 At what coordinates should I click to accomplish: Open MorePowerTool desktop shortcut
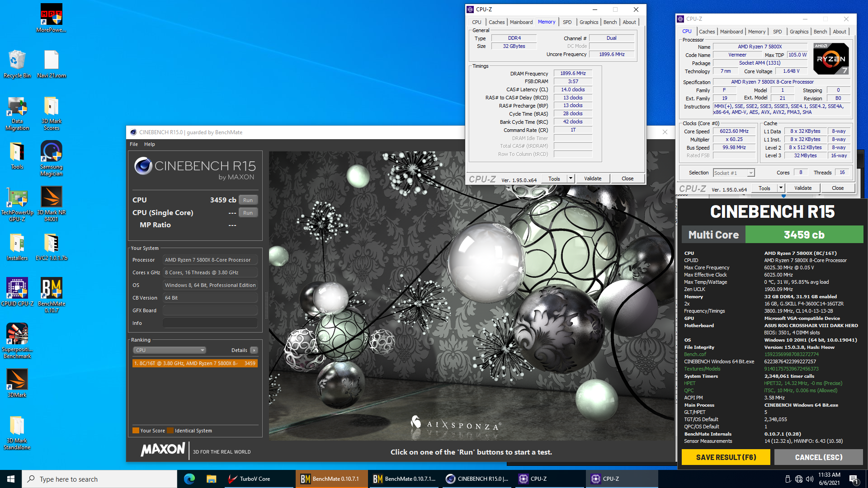[x=51, y=18]
